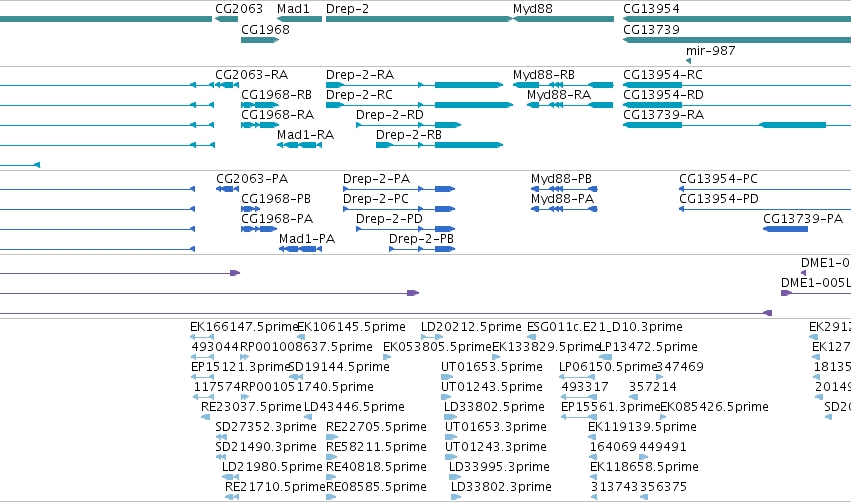Select the DME1-005L purple feature
Screen dimensions: 851x502
816,293
